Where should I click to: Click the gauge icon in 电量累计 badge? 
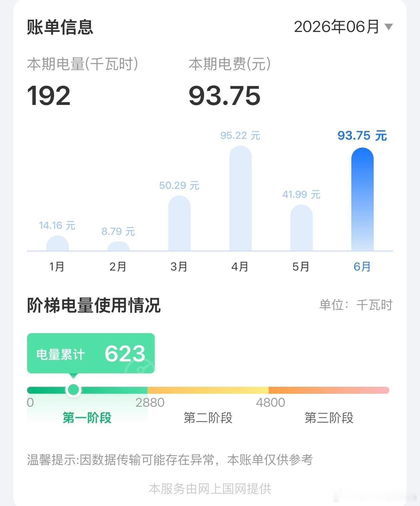[141, 366]
